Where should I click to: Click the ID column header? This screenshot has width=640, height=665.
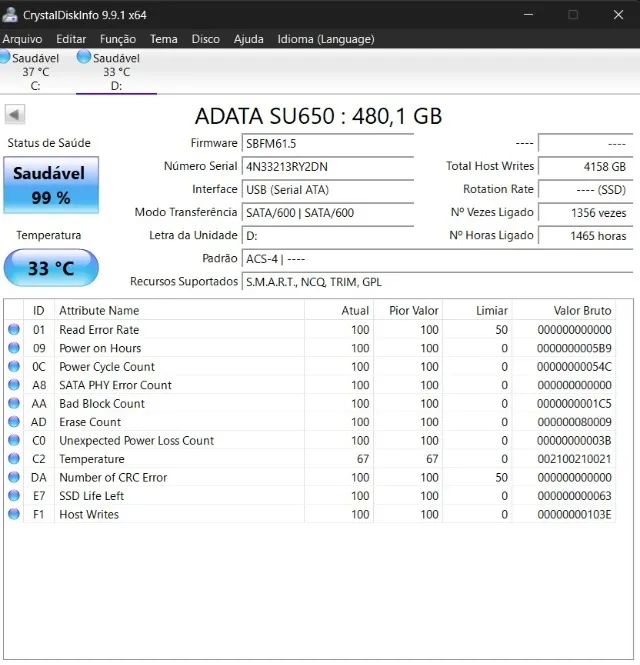39,310
